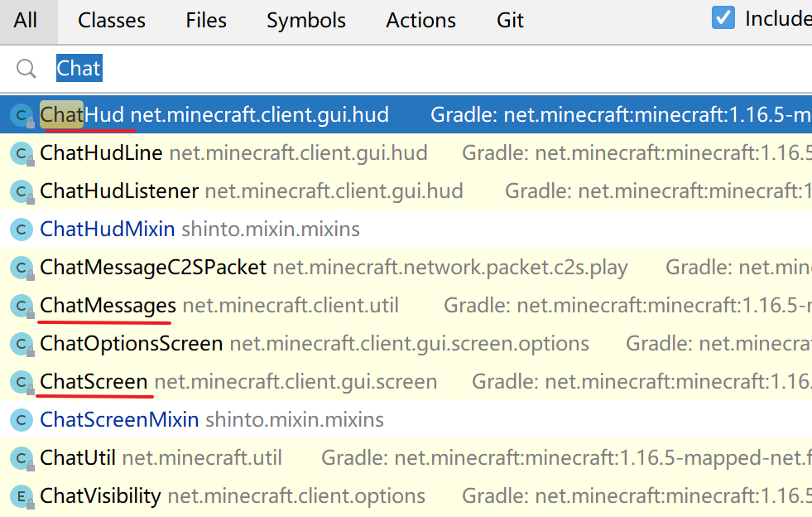Click the magnifying glass search icon
812x517 pixels.
tap(26, 69)
